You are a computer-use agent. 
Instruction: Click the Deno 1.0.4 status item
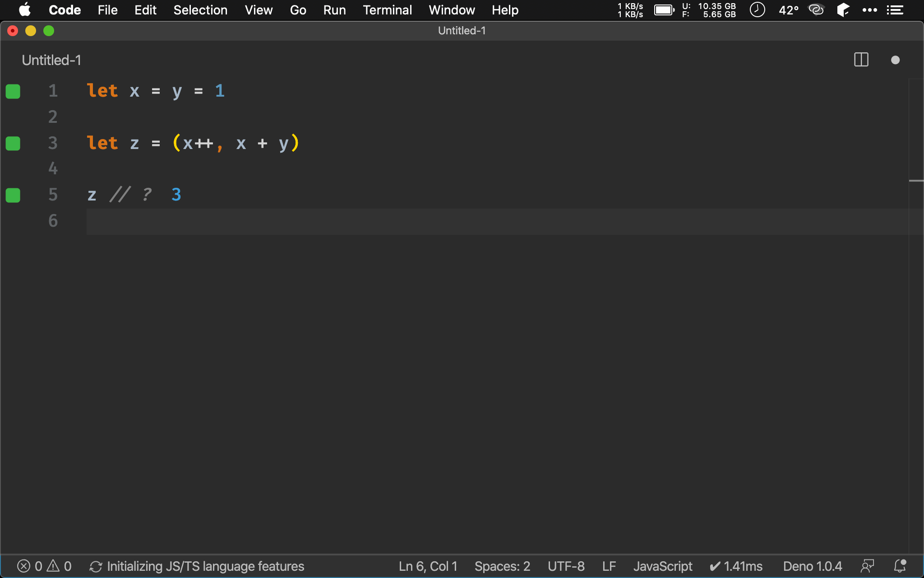(812, 566)
